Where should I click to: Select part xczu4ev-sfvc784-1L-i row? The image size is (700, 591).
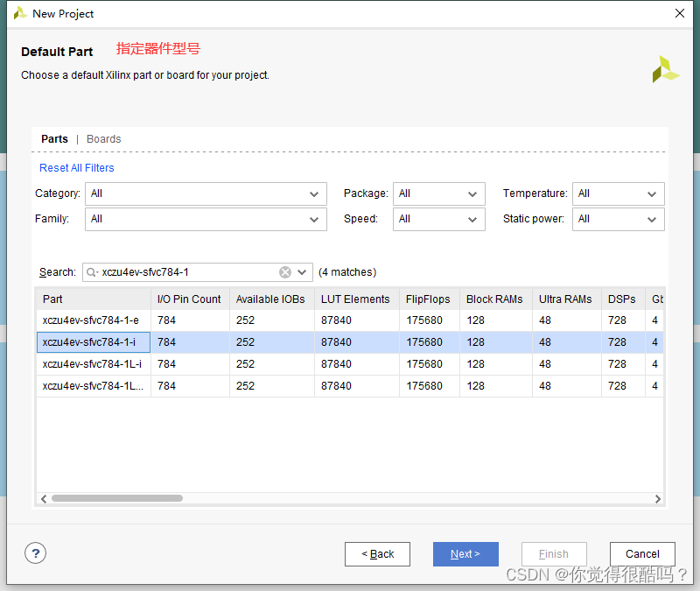tap(349, 364)
